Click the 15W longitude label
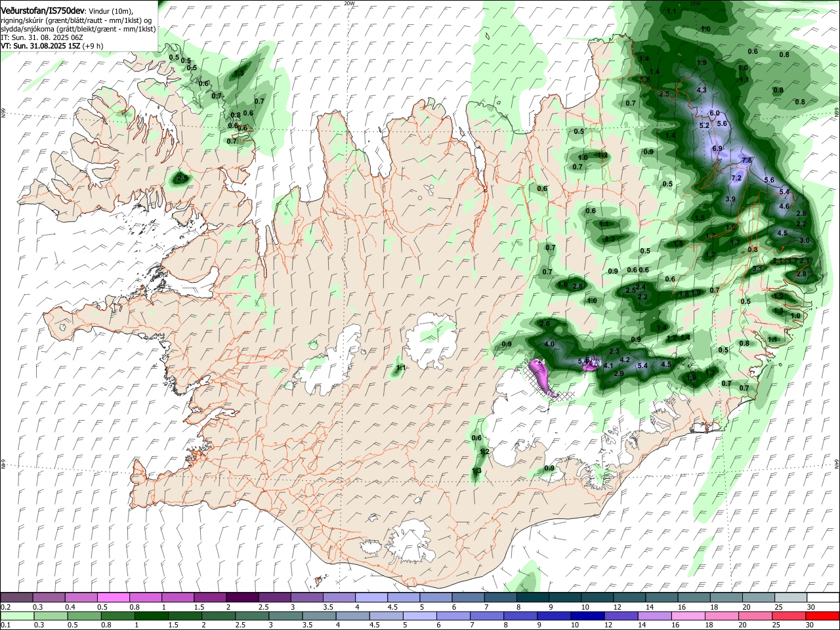Viewport: 840px width, 630px height. click(x=695, y=3)
